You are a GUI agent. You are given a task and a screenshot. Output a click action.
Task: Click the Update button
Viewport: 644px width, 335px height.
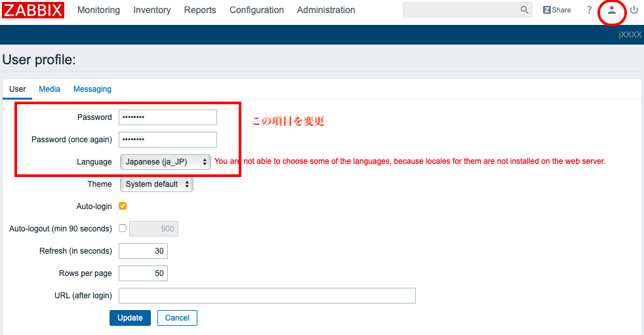pos(130,318)
